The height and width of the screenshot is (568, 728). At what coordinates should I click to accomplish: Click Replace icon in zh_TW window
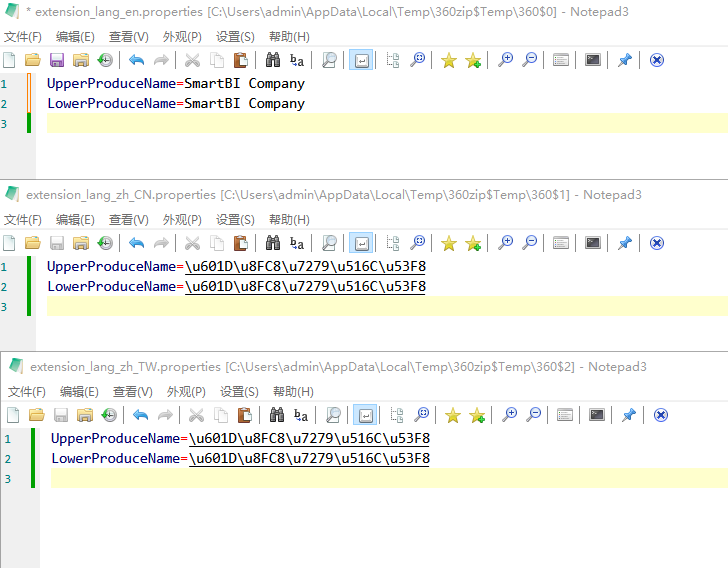coord(300,415)
